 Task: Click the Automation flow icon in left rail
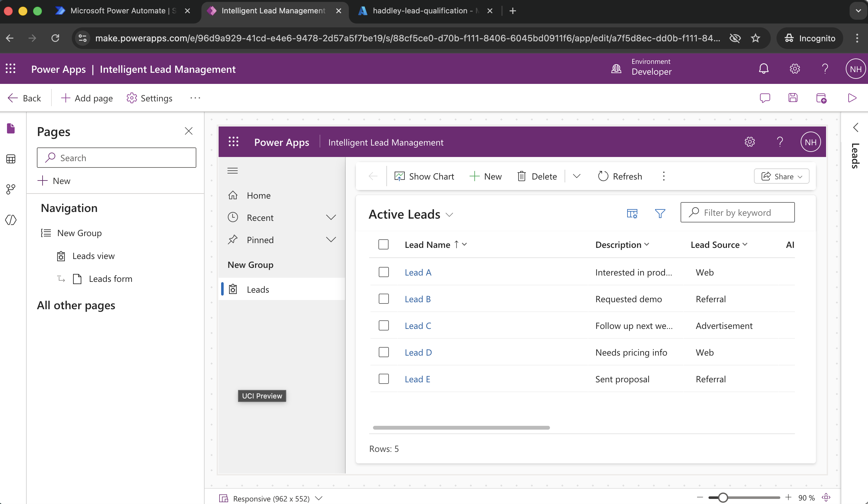click(x=11, y=189)
